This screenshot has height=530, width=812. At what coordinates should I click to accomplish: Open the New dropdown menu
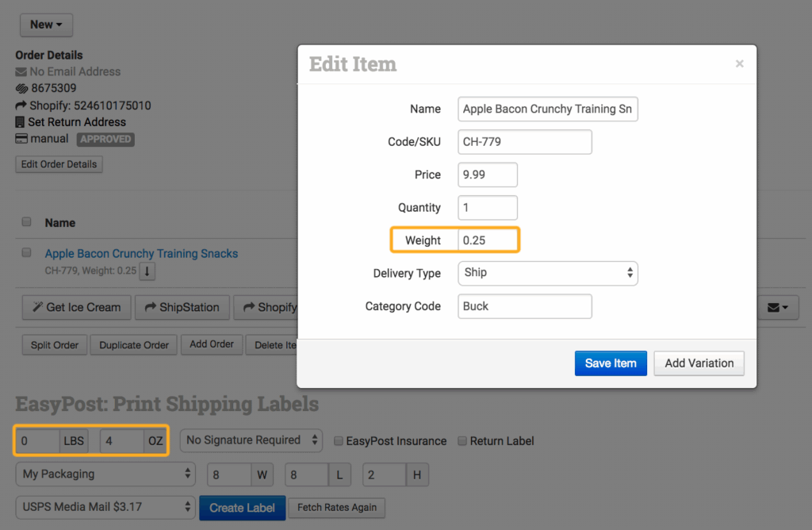click(x=46, y=25)
